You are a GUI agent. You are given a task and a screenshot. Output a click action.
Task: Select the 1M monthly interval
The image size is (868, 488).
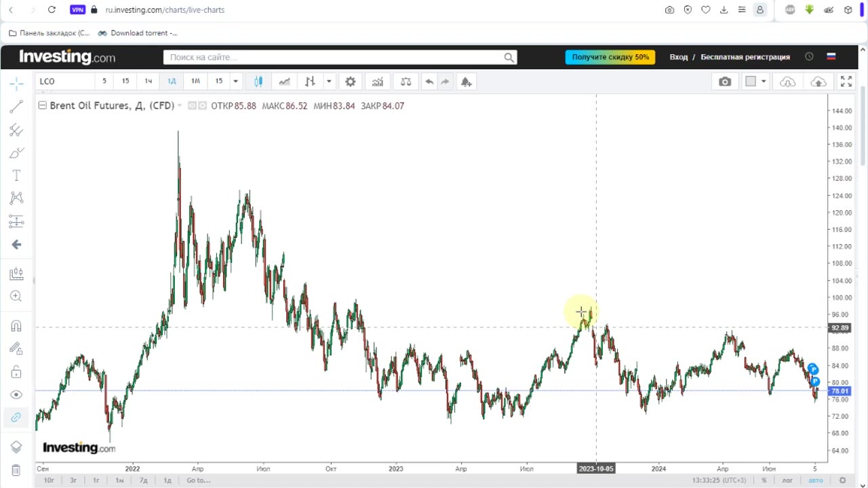tap(195, 81)
